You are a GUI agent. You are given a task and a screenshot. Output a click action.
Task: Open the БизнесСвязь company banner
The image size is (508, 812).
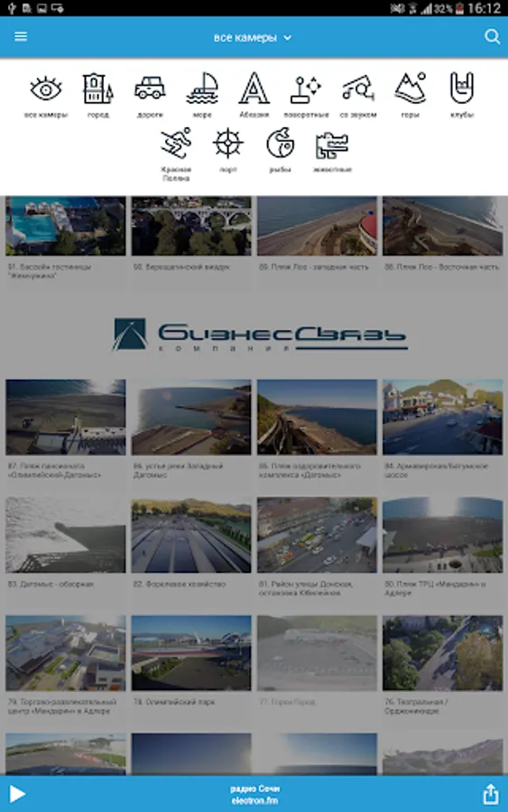coord(260,335)
